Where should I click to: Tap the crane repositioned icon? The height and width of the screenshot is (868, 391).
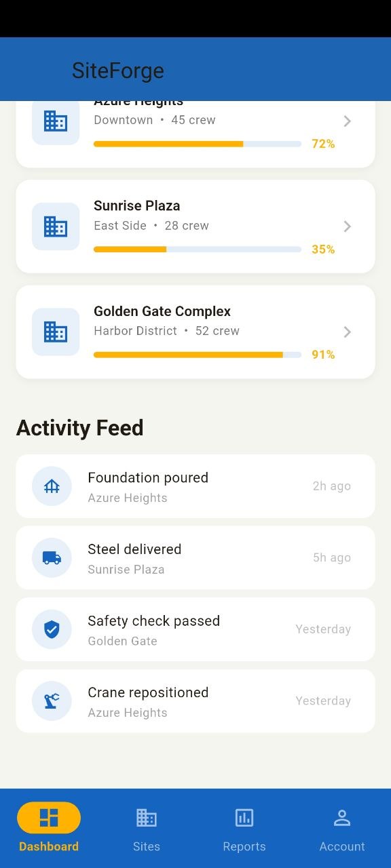pos(52,701)
